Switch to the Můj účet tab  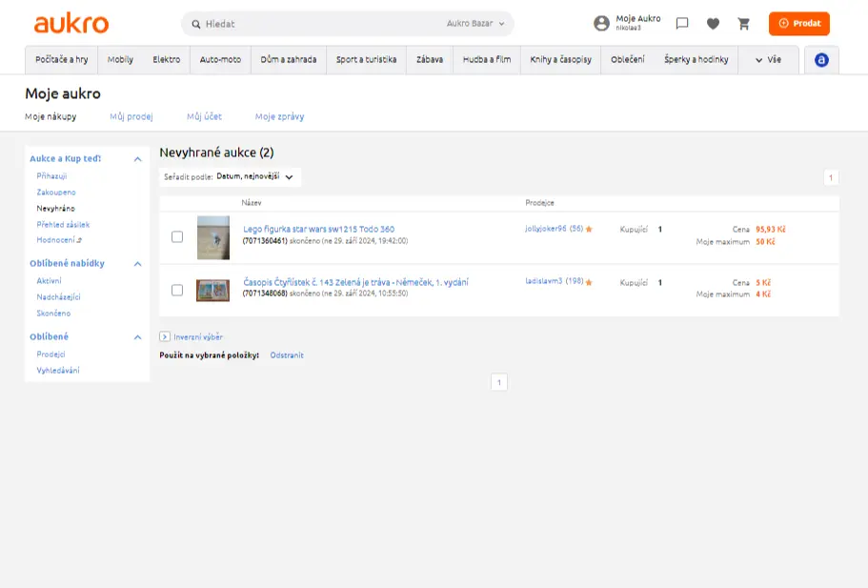(x=204, y=116)
